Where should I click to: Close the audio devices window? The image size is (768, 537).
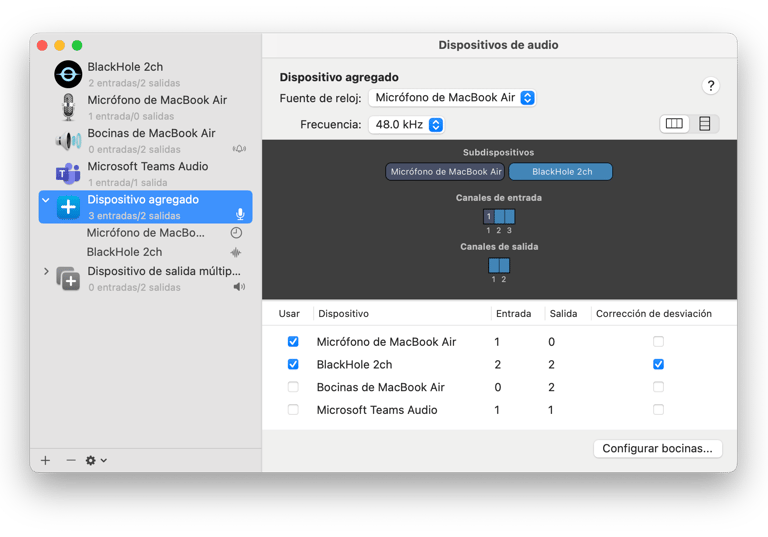click(42, 46)
